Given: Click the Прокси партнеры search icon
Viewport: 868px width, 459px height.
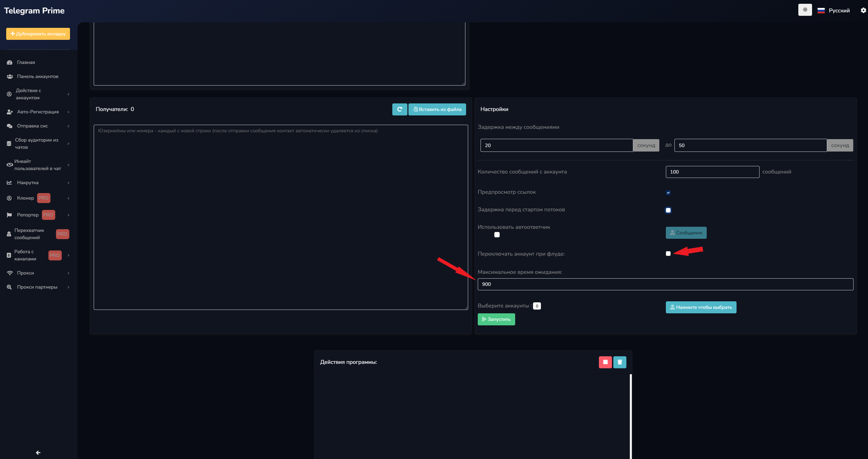Looking at the screenshot, I should (9, 287).
